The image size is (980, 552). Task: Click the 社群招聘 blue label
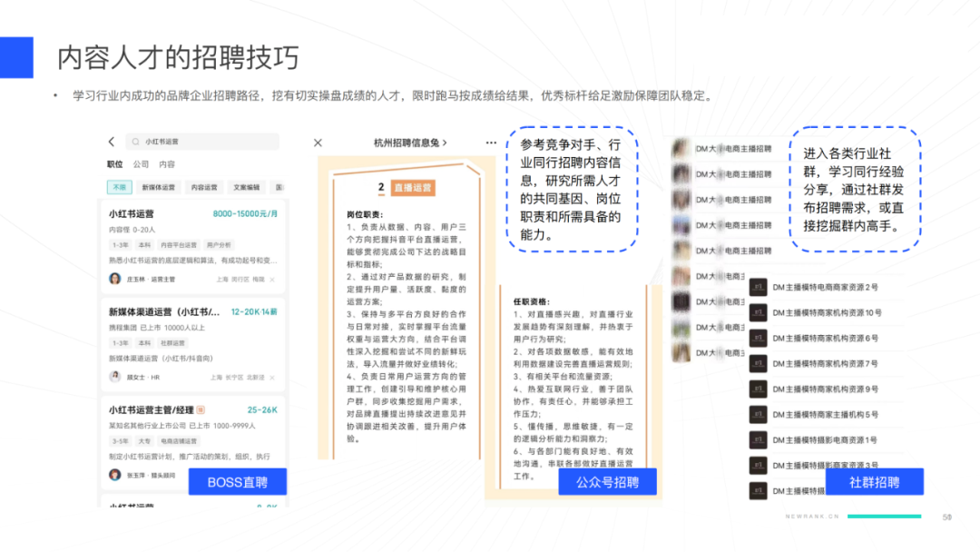pyautogui.click(x=875, y=482)
